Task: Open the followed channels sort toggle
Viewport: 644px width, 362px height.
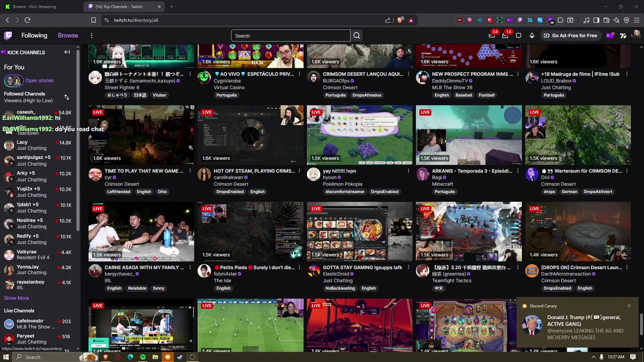Action: point(66,97)
